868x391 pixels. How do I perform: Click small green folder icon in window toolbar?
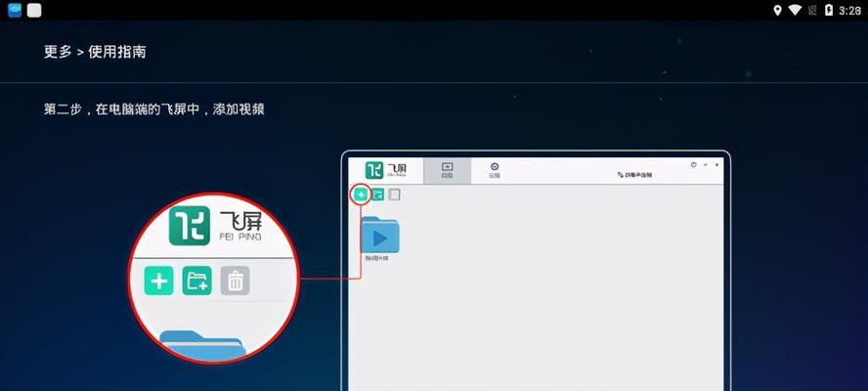pos(377,195)
